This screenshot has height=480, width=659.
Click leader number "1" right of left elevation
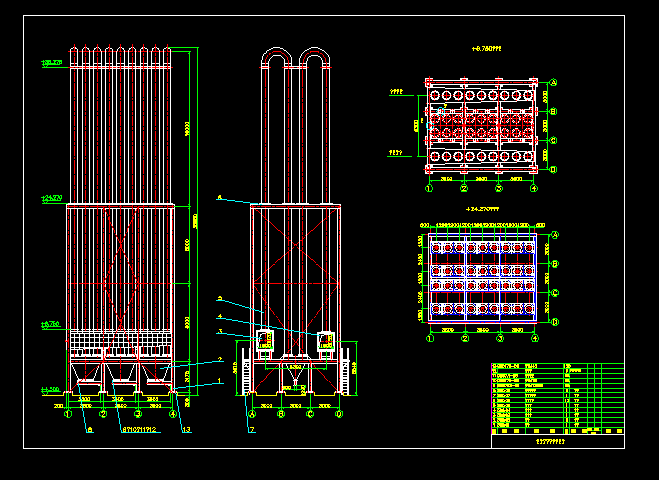[x=219, y=380]
